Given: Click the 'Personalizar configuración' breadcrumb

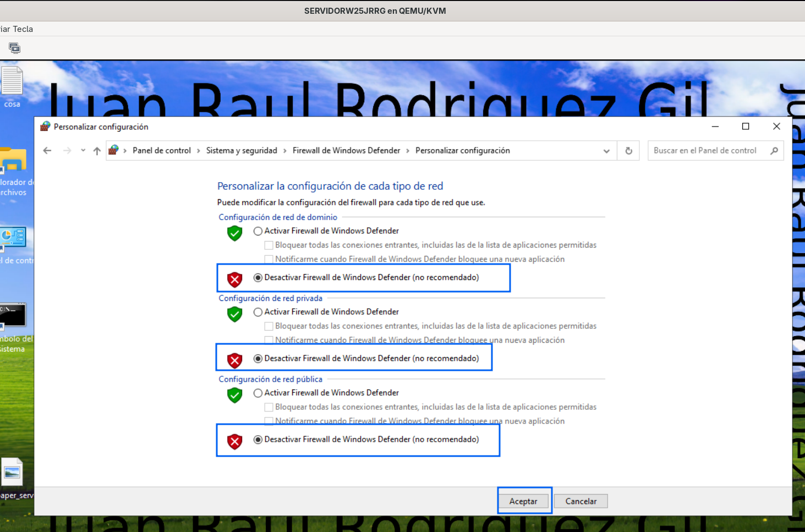Looking at the screenshot, I should tap(463, 151).
